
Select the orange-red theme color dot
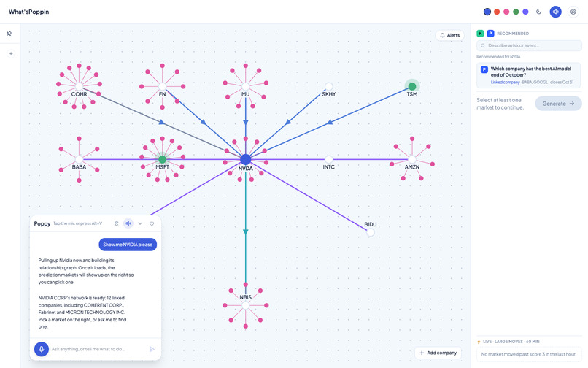(497, 12)
